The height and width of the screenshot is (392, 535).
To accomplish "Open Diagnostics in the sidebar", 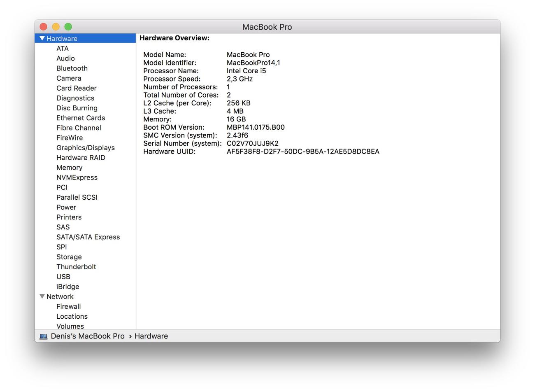I will [75, 98].
